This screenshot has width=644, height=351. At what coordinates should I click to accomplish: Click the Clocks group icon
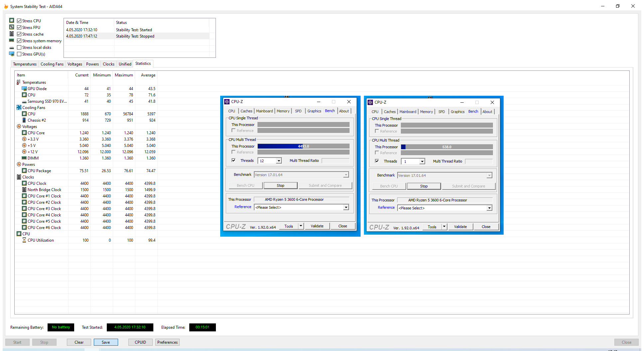coord(19,177)
